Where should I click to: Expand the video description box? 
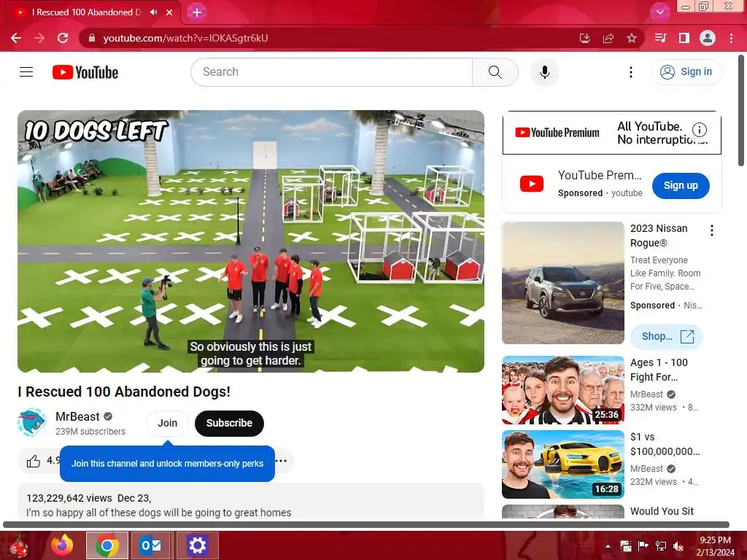point(251,501)
